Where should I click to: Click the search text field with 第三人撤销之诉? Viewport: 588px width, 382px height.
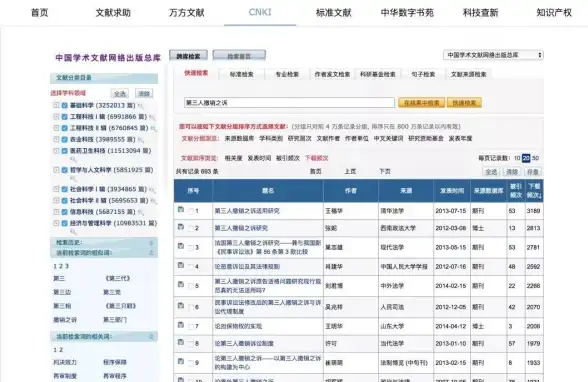pos(289,103)
